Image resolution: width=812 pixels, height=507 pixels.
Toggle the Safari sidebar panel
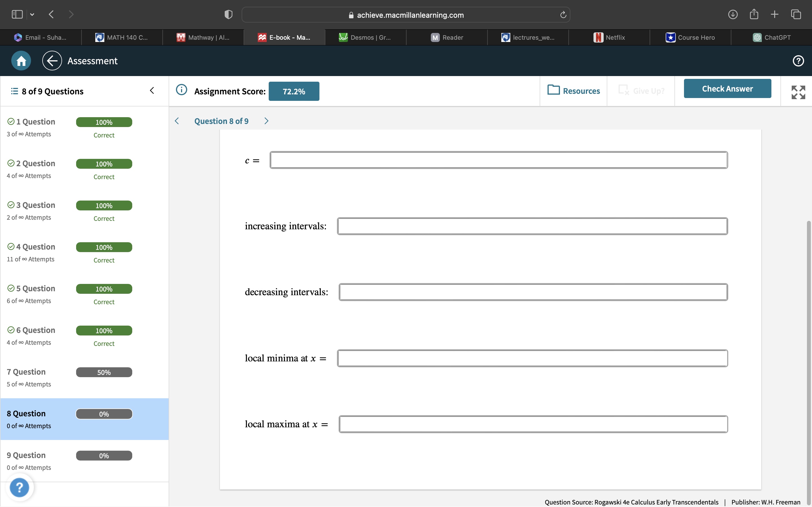pos(17,14)
